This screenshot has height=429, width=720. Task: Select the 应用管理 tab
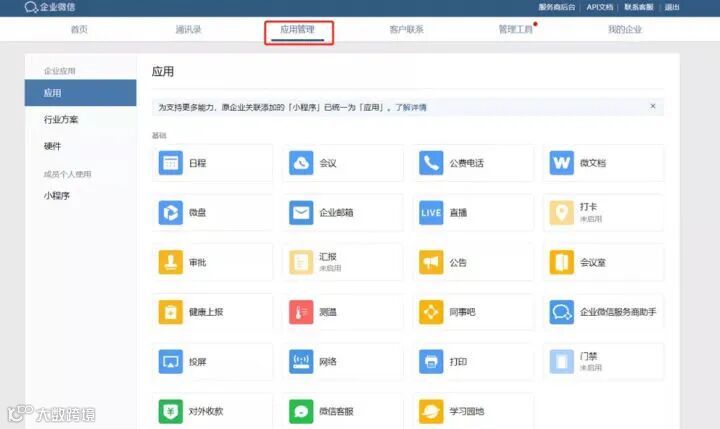coord(298,29)
